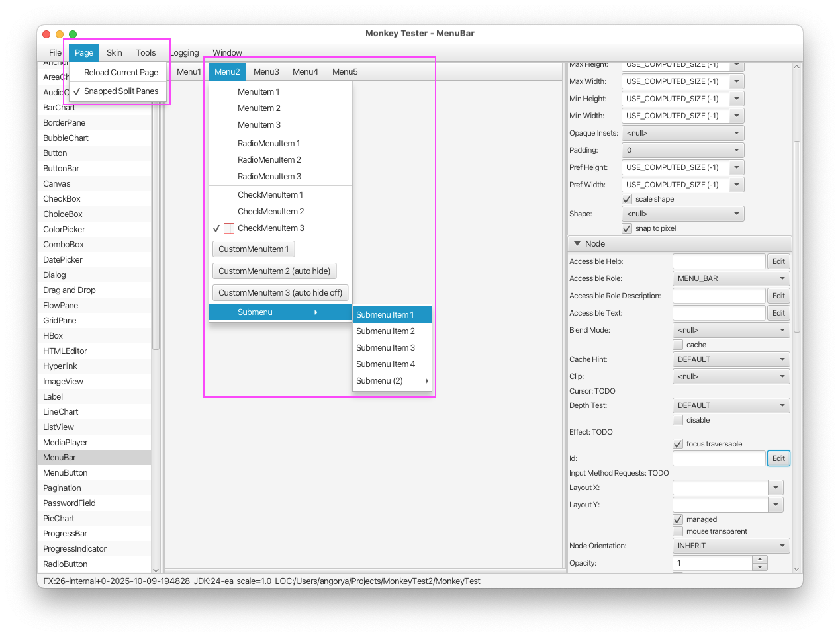Click the Opacity spinner up arrow
Screen dimensions: 840x637
[x=761, y=560]
